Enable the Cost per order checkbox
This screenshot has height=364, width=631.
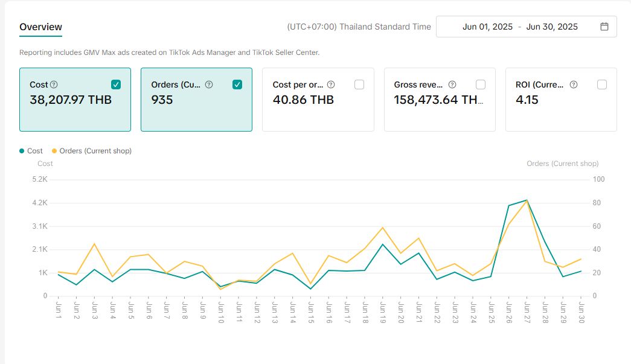(359, 85)
